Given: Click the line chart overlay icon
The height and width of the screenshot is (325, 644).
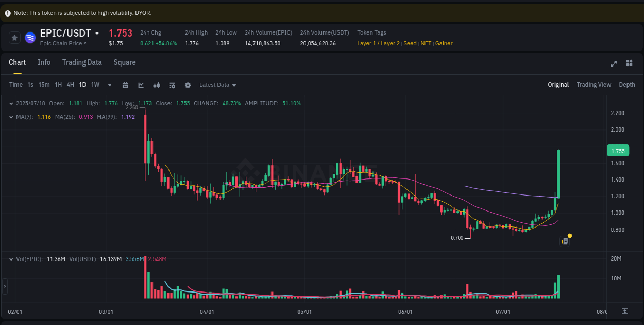Looking at the screenshot, I should click(x=141, y=85).
